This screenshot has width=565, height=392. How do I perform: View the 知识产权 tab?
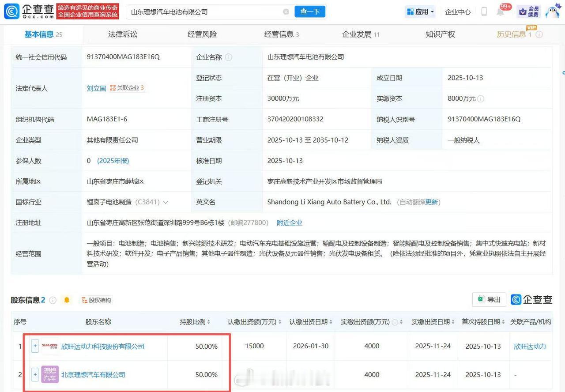pos(440,34)
